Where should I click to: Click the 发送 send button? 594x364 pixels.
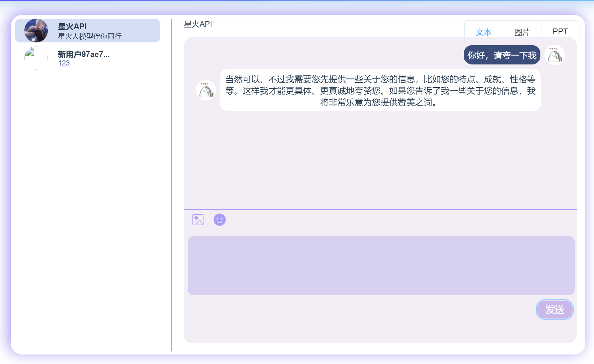pos(555,309)
